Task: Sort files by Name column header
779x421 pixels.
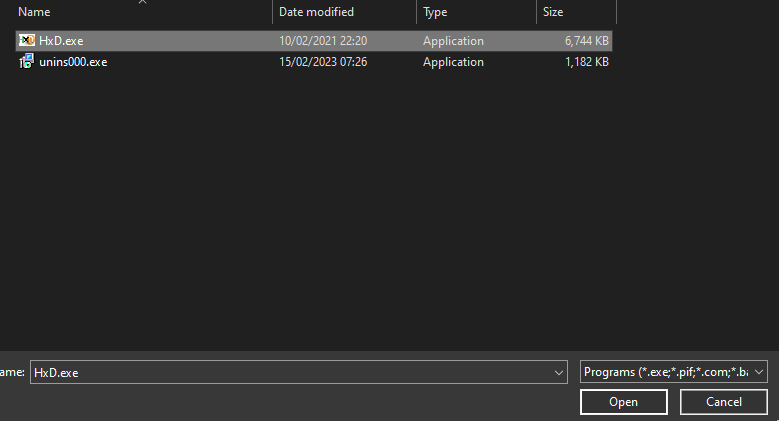Action: (34, 12)
